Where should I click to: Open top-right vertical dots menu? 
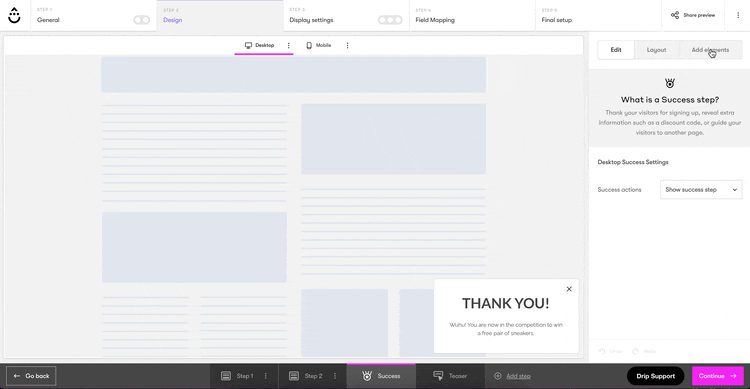[x=738, y=15]
